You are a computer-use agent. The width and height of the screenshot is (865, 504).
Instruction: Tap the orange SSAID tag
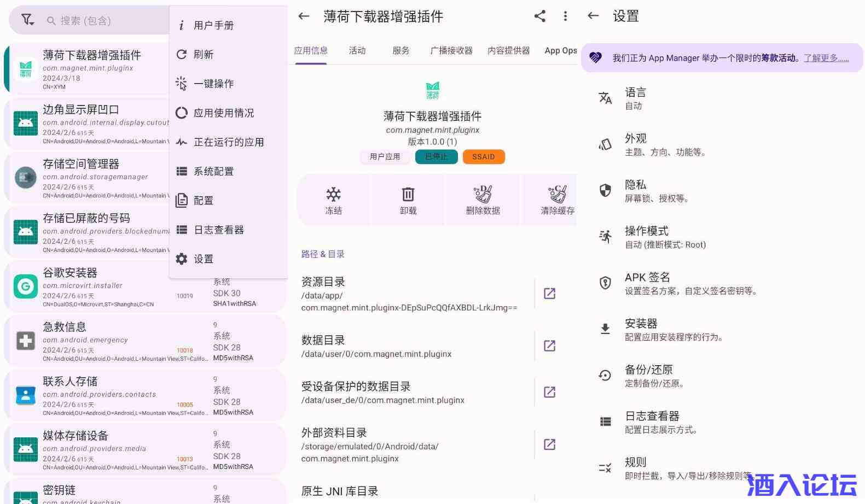coord(484,157)
